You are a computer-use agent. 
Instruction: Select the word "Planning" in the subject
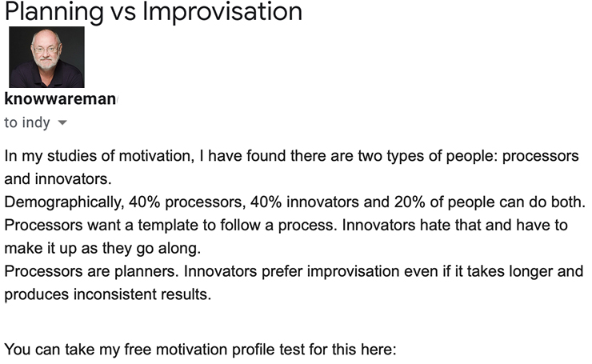54,12
